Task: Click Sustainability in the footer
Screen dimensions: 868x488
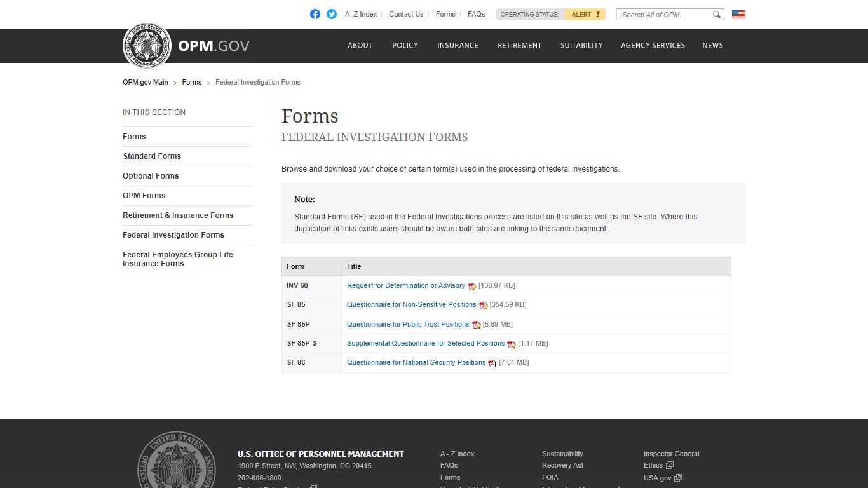Action: pyautogui.click(x=562, y=454)
